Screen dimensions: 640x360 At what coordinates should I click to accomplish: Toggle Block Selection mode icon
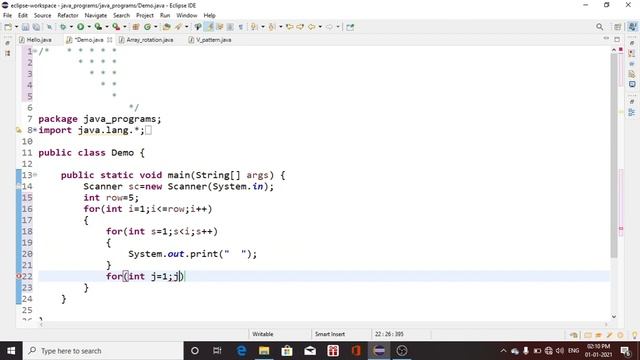coord(230,27)
